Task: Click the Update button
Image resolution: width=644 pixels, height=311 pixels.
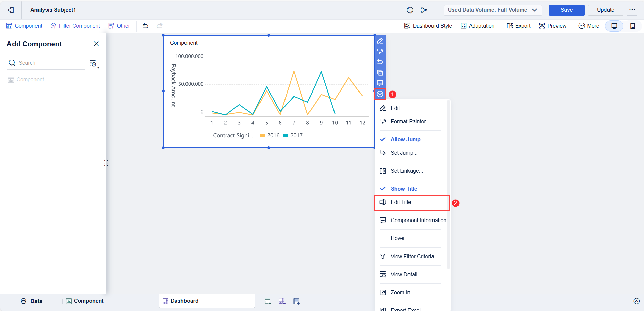Action: 605,10
